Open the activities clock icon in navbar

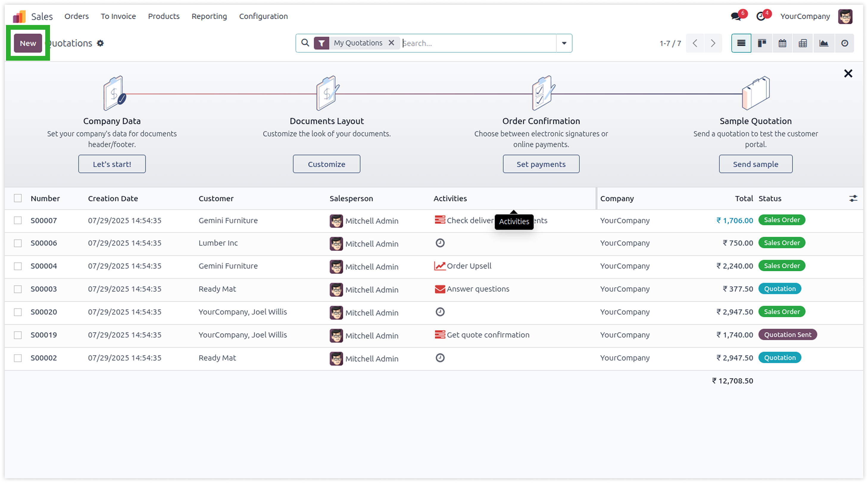761,16
